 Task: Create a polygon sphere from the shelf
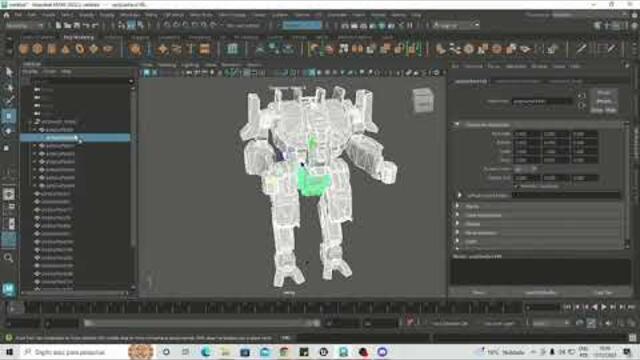[24, 49]
